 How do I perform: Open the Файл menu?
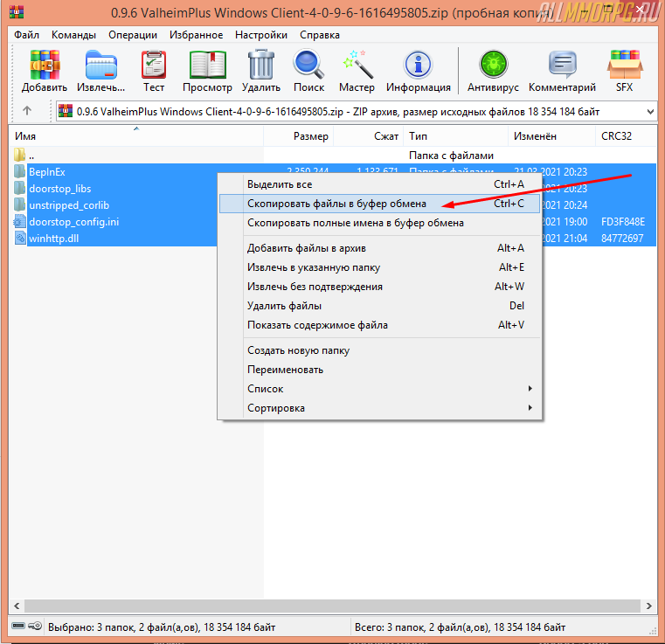(26, 35)
